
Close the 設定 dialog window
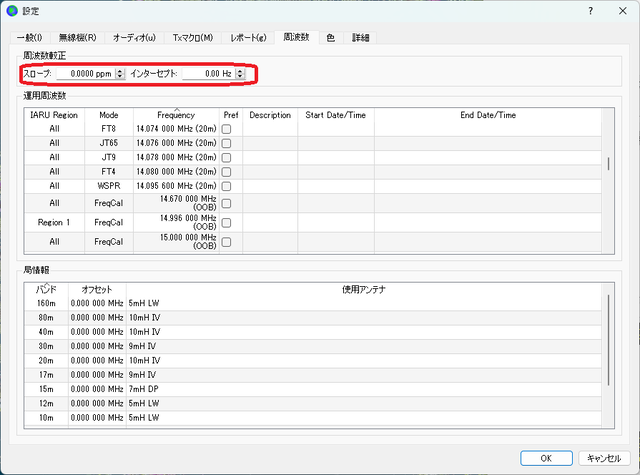(622, 11)
